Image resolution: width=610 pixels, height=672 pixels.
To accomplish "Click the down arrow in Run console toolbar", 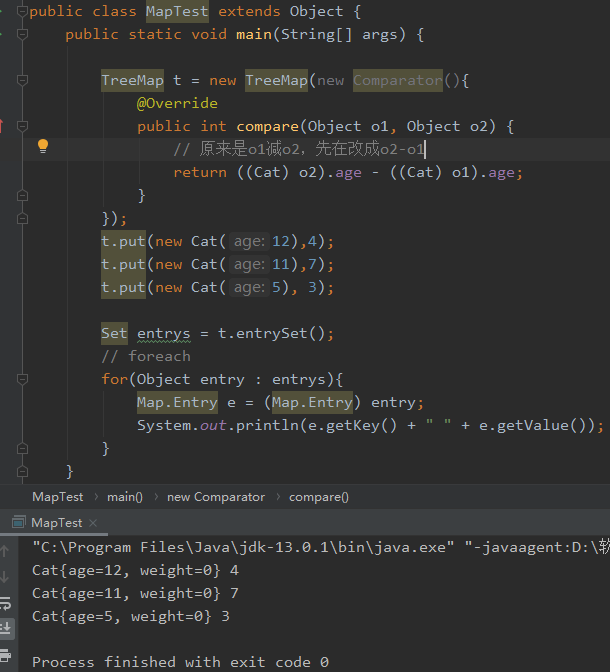I will coord(5,576).
